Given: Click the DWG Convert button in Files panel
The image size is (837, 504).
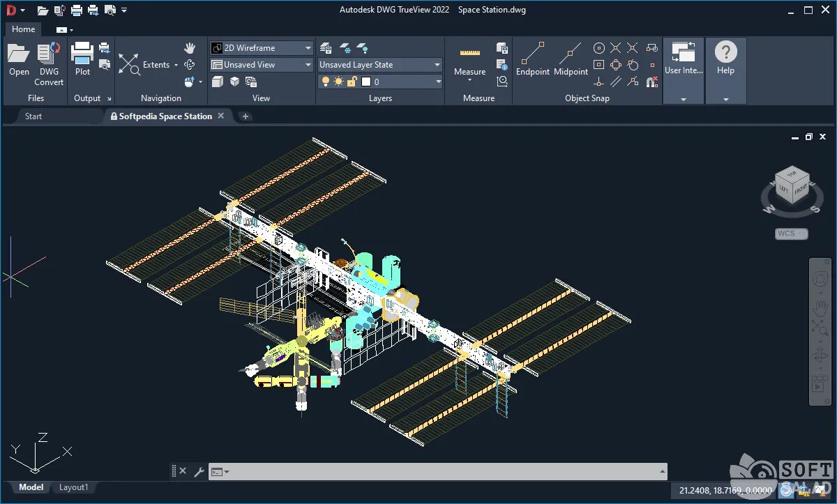Looking at the screenshot, I should pyautogui.click(x=49, y=64).
